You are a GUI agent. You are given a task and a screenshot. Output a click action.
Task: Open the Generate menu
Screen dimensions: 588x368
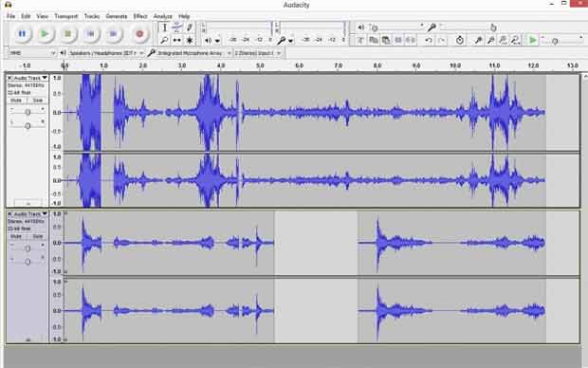(x=117, y=16)
